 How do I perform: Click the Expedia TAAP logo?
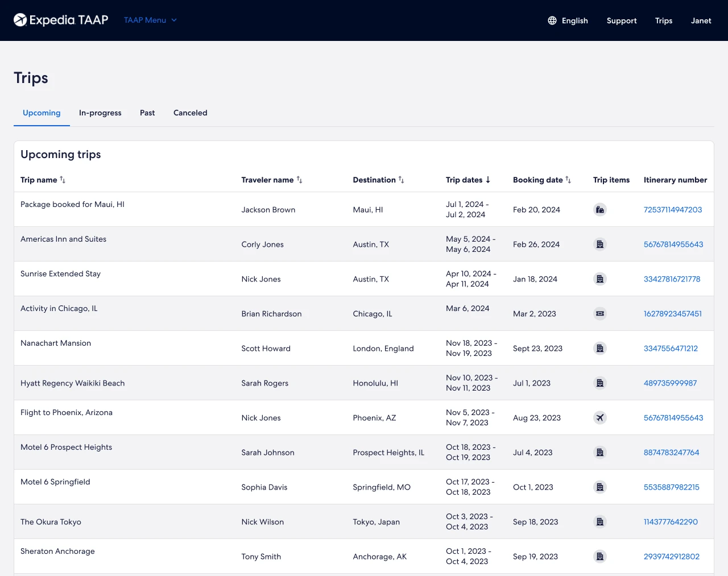point(61,20)
